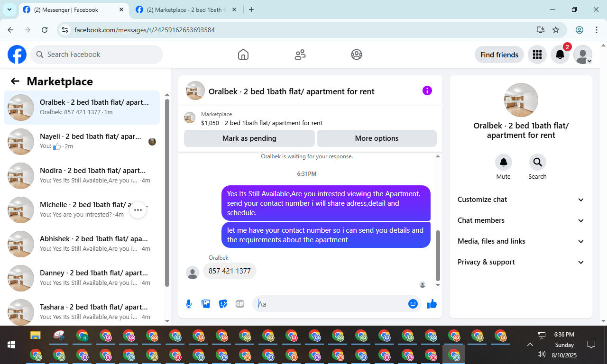
Task: Click the chat messages scrollbar thumb
Action: [438, 255]
